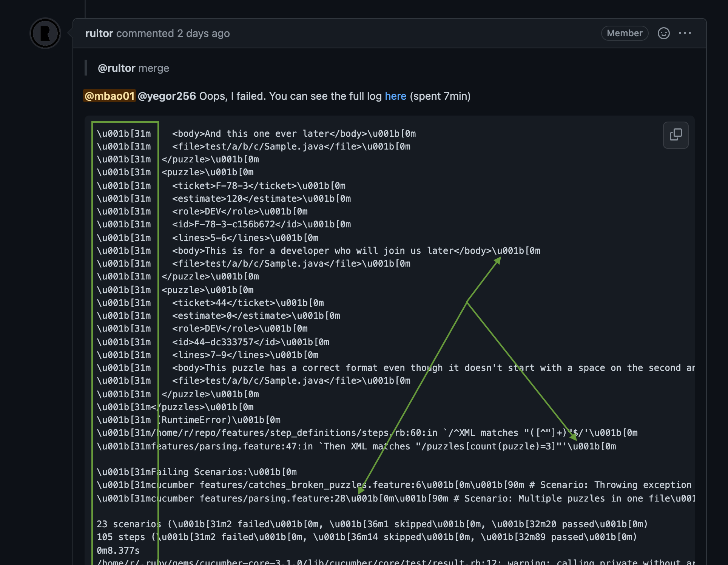Click the Member badge

coord(624,33)
